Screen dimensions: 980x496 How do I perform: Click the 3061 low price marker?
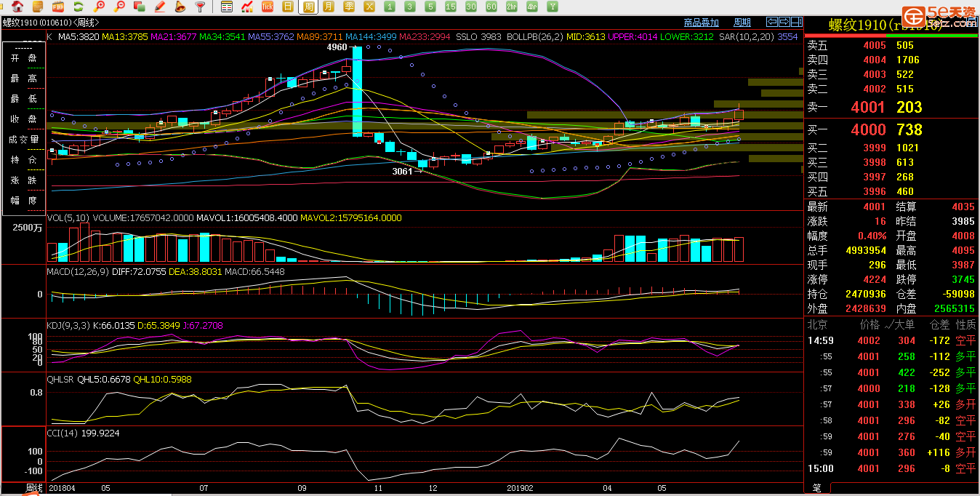[x=402, y=172]
